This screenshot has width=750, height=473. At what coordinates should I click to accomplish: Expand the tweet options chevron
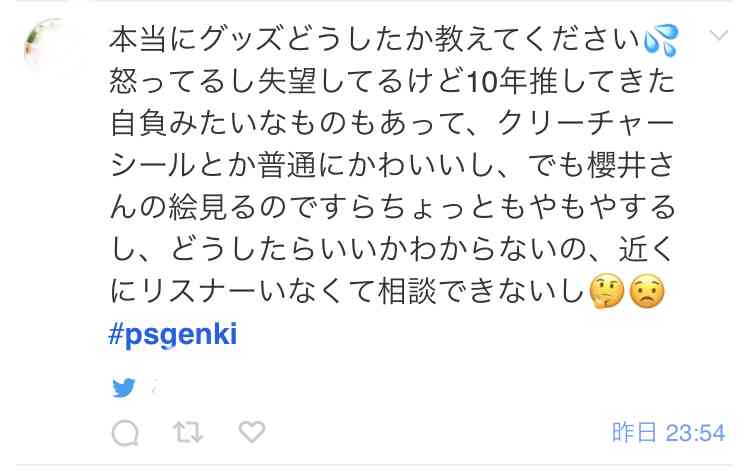pos(718,36)
